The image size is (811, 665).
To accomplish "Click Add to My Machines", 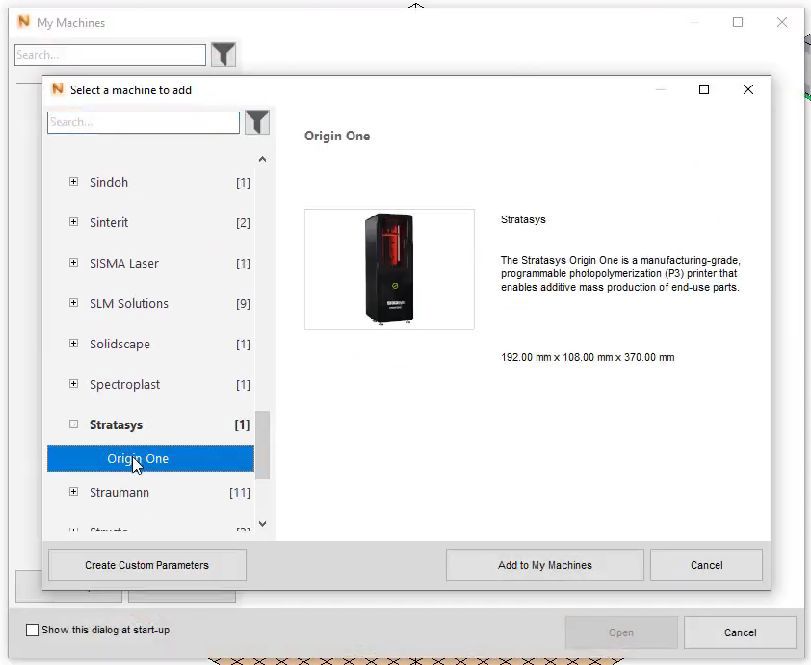I will (x=544, y=565).
